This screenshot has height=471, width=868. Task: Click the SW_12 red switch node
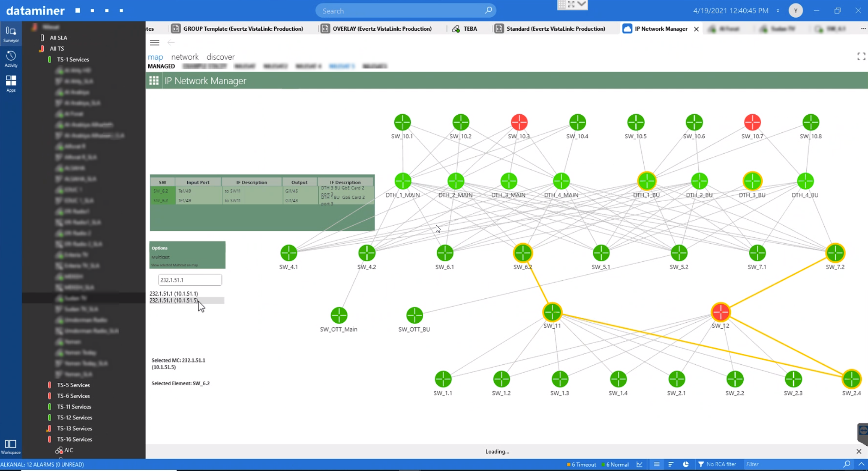721,312
